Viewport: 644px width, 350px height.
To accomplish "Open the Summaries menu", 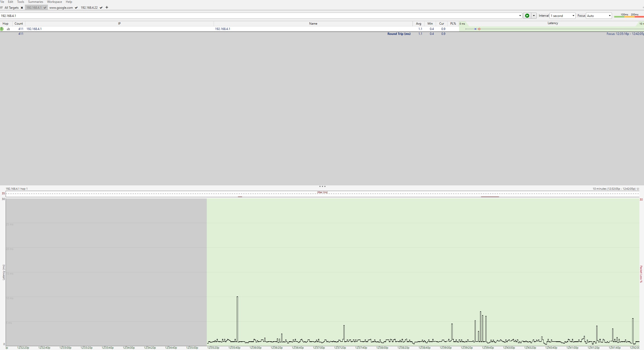I will coord(35,2).
